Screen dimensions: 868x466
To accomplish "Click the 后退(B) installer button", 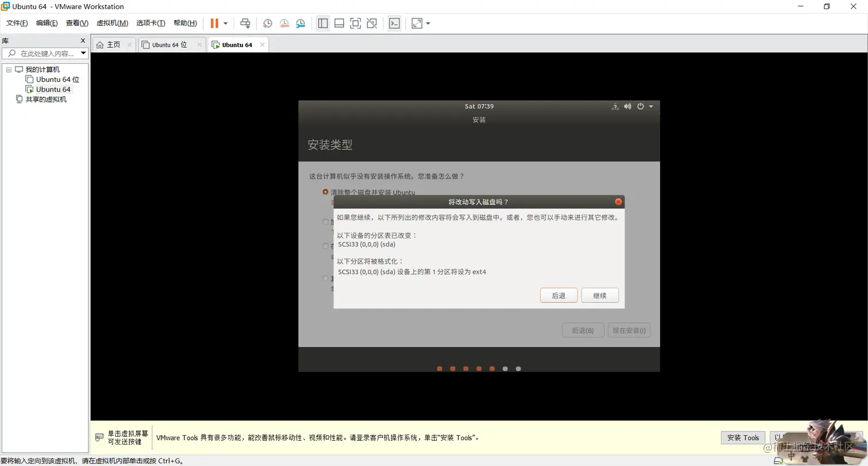I will coord(583,330).
